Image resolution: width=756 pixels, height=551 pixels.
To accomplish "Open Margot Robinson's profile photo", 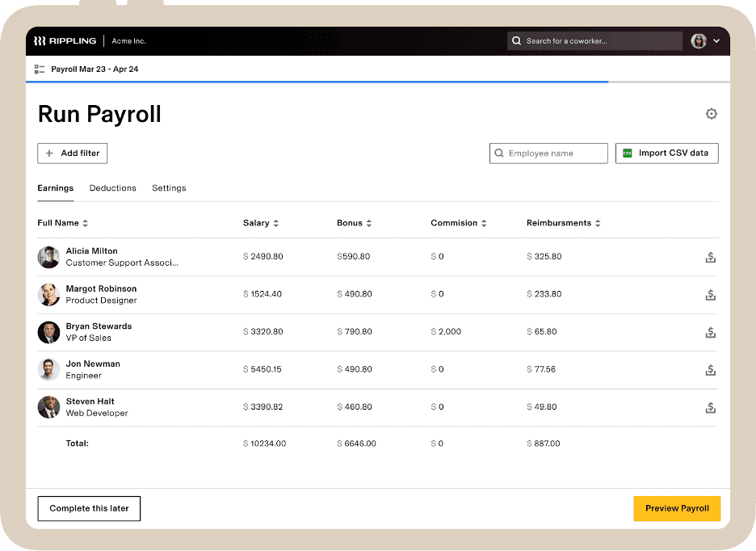I will tap(48, 294).
